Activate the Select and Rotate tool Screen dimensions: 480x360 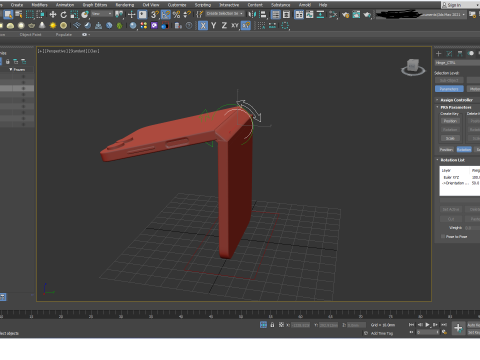pyautogui.click(x=63, y=15)
